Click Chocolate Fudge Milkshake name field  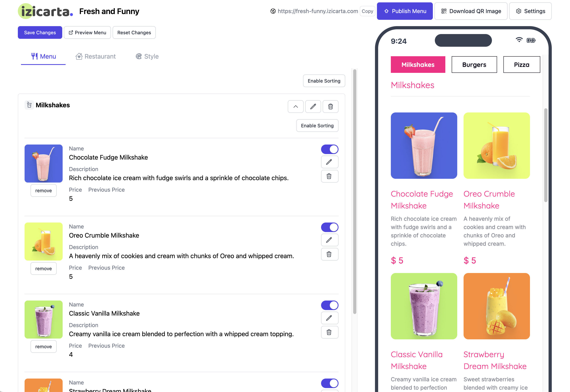click(108, 157)
